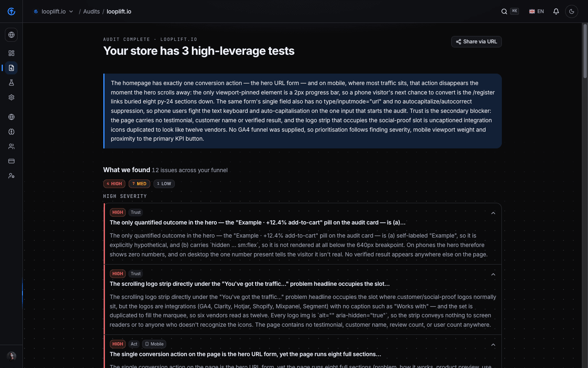Click the Trust tag on the logo strip issue
Viewport: 588px width, 368px height.
point(136,274)
